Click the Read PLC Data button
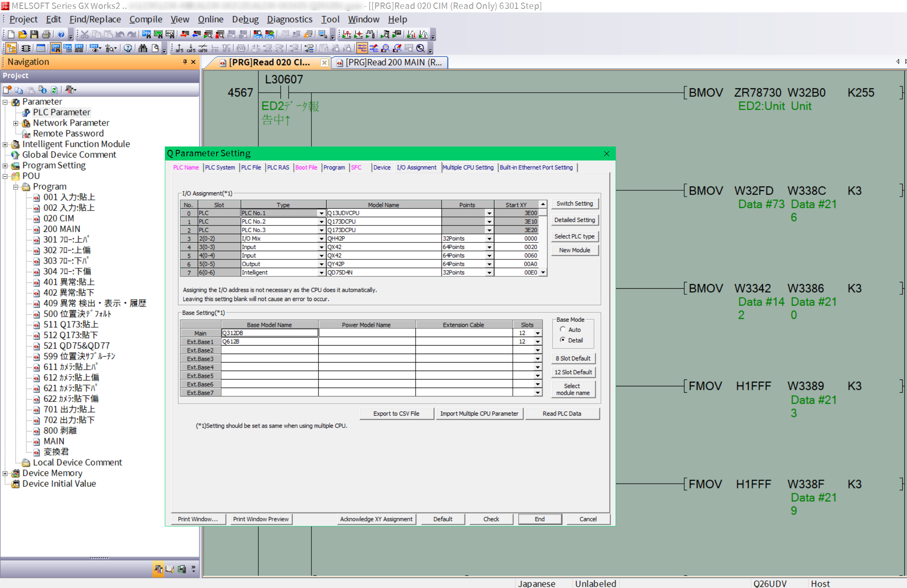 pos(562,414)
